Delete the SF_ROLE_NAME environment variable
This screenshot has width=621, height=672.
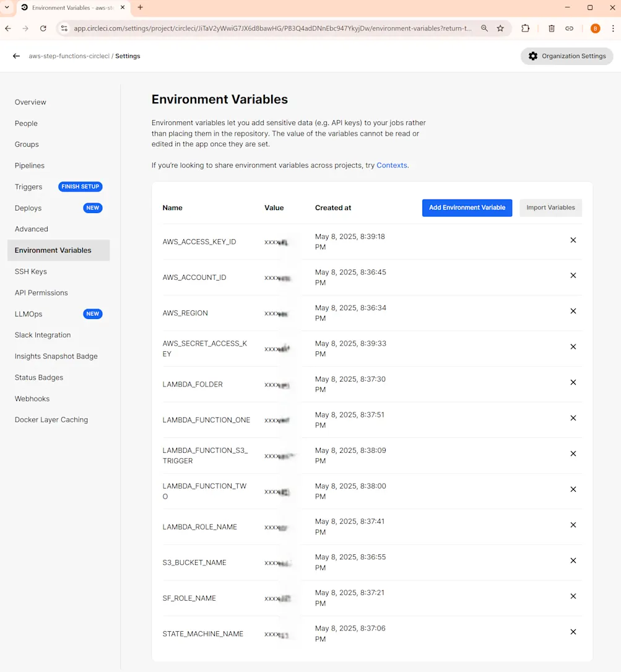point(573,596)
